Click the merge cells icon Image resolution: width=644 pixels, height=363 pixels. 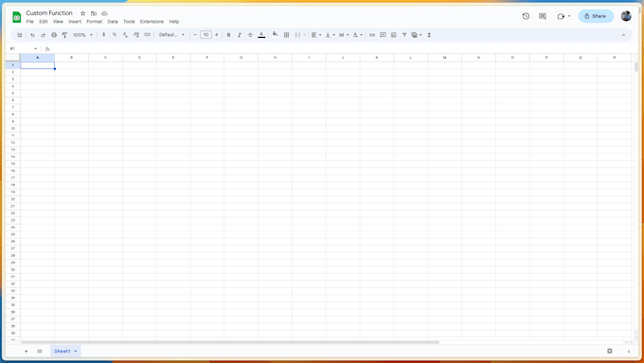297,35
